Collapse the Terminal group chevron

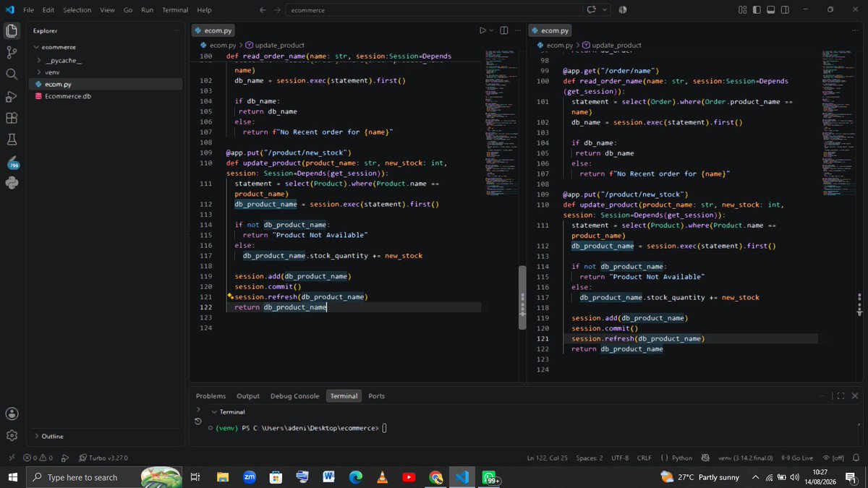tap(214, 411)
